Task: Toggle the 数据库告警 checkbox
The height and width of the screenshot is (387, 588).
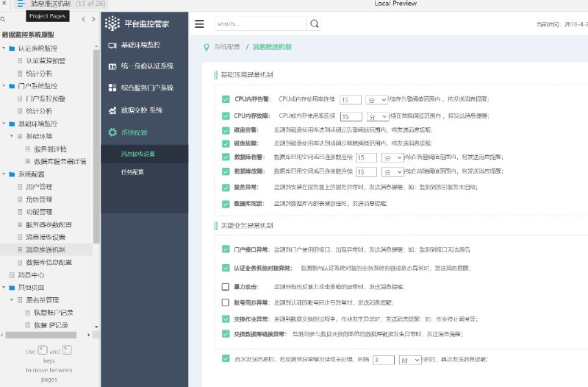Action: click(226, 157)
